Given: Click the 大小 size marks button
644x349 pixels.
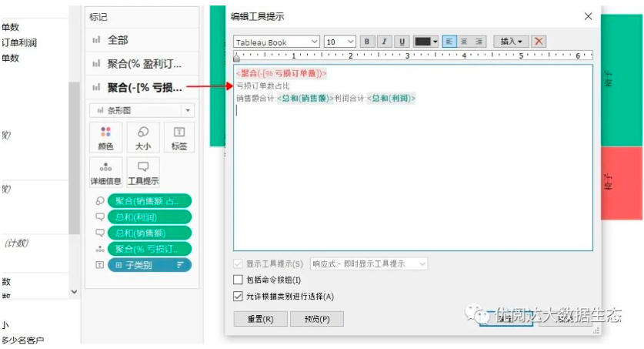Looking at the screenshot, I should (143, 138).
